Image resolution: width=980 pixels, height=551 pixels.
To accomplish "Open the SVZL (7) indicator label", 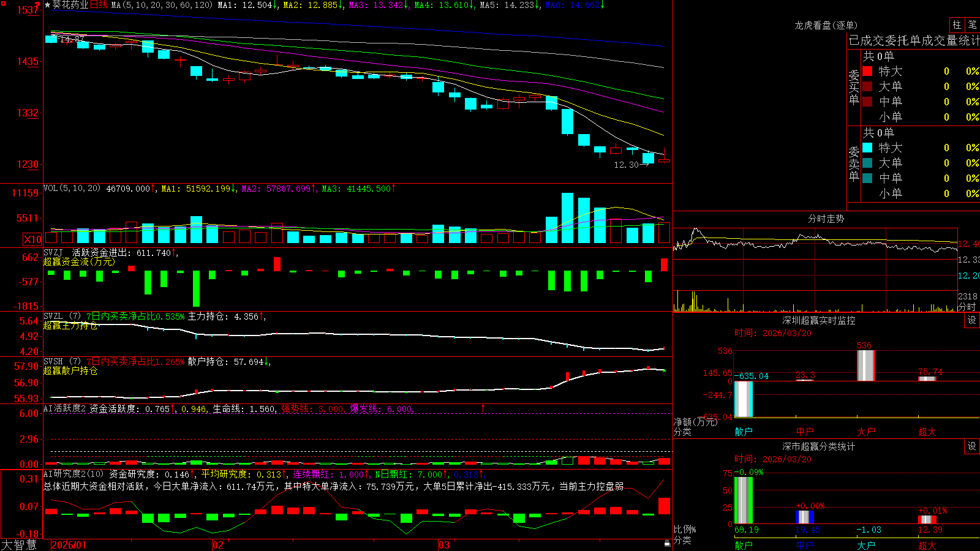I will tap(62, 317).
